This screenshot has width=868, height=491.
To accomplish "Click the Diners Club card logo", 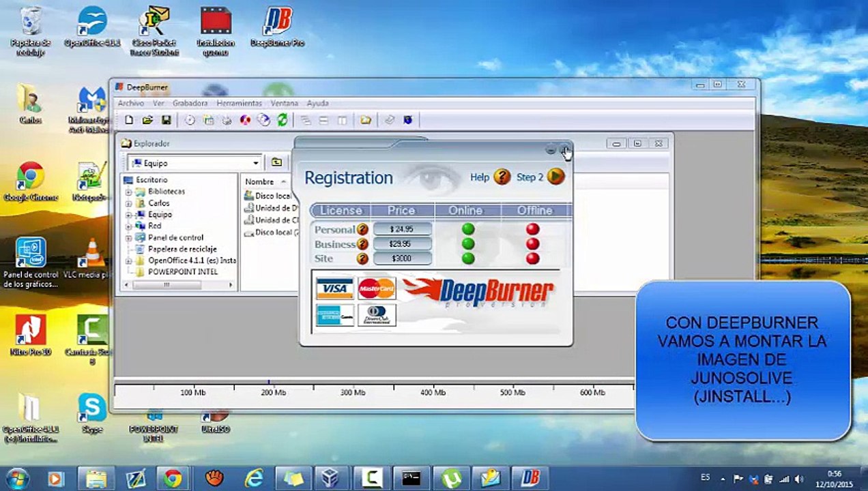I will coord(377,315).
